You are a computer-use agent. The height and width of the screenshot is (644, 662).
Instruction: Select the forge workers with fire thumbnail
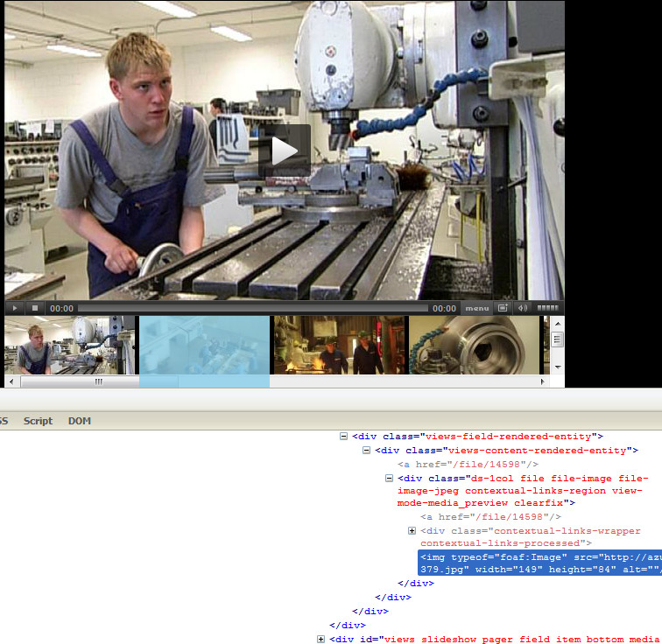(x=340, y=345)
